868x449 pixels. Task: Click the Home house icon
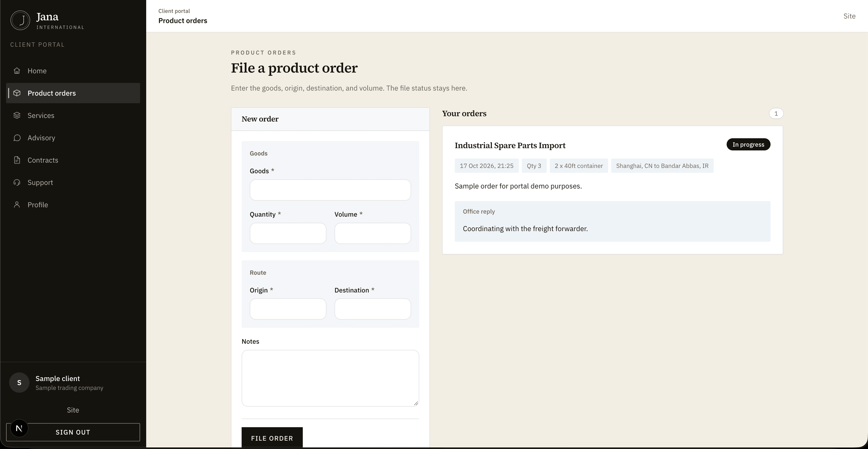(x=17, y=71)
